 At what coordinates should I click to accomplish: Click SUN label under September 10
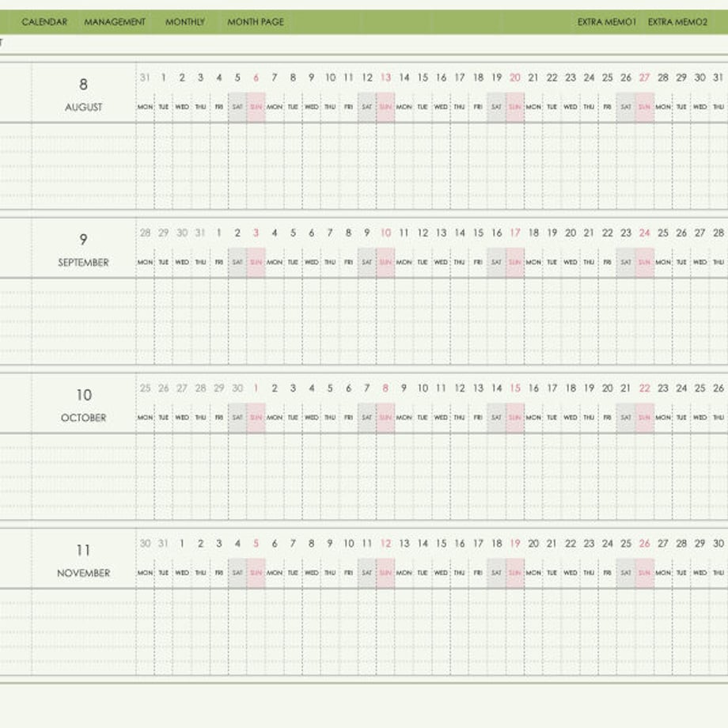(385, 263)
